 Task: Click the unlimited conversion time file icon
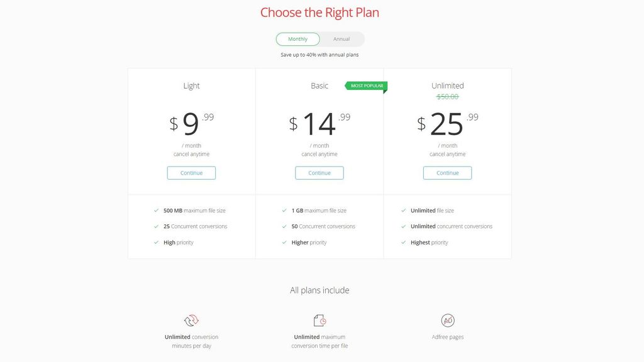point(319,321)
